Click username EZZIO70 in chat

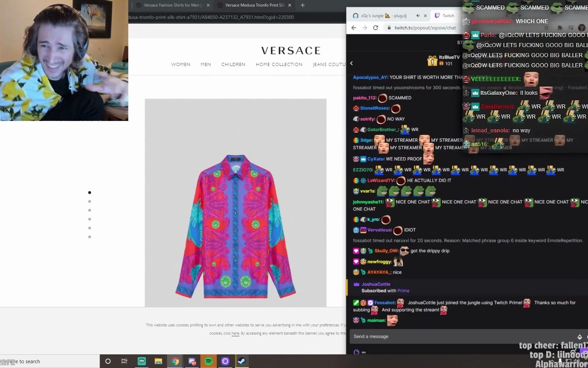tap(362, 170)
